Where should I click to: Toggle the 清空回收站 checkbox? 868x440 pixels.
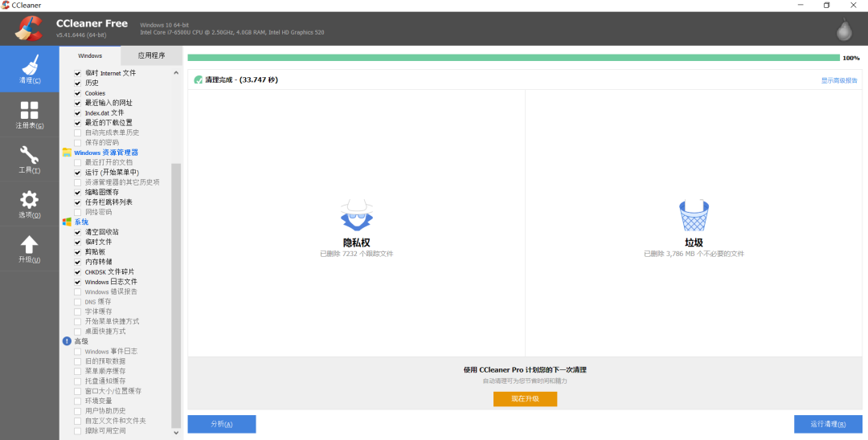coord(78,232)
